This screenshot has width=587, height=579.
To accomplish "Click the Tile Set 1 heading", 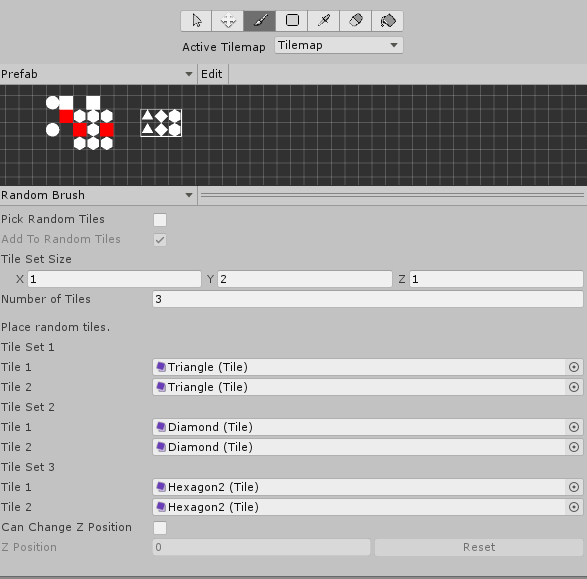I will [28, 347].
